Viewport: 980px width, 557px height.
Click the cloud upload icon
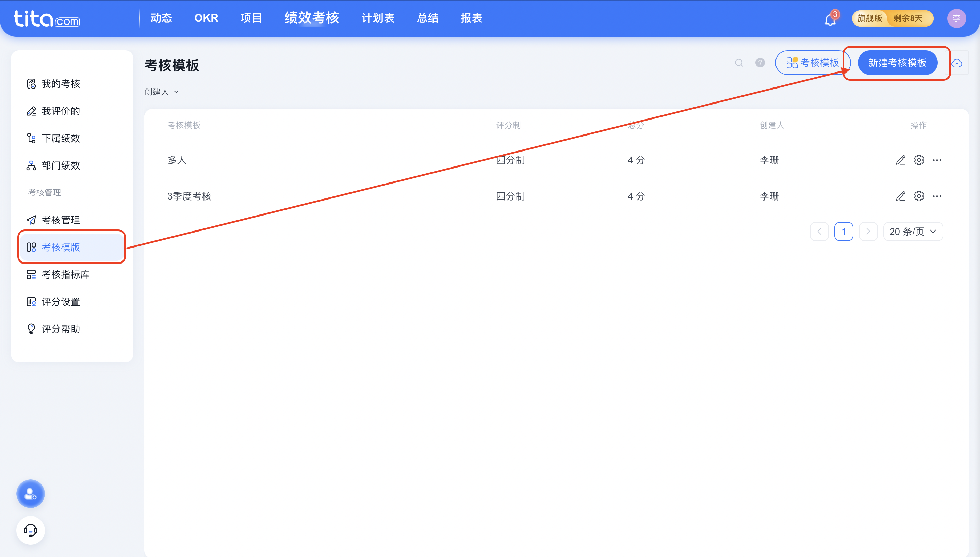click(x=957, y=63)
